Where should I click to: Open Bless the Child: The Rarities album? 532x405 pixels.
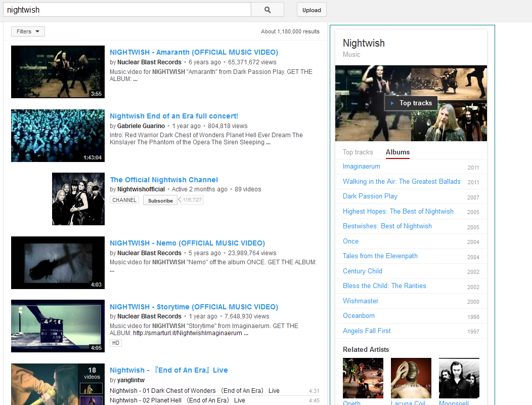click(x=384, y=286)
